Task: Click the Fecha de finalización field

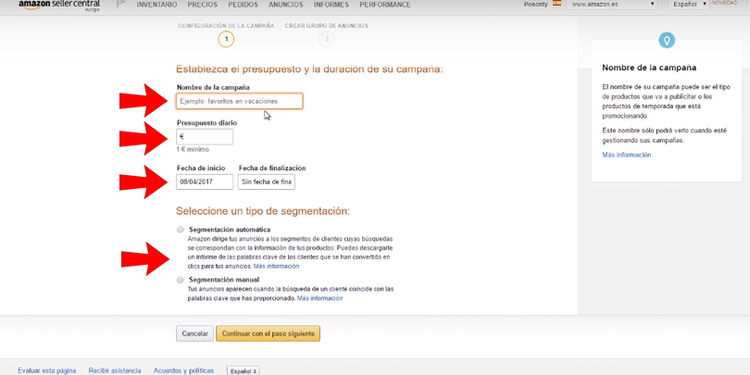Action: click(267, 182)
